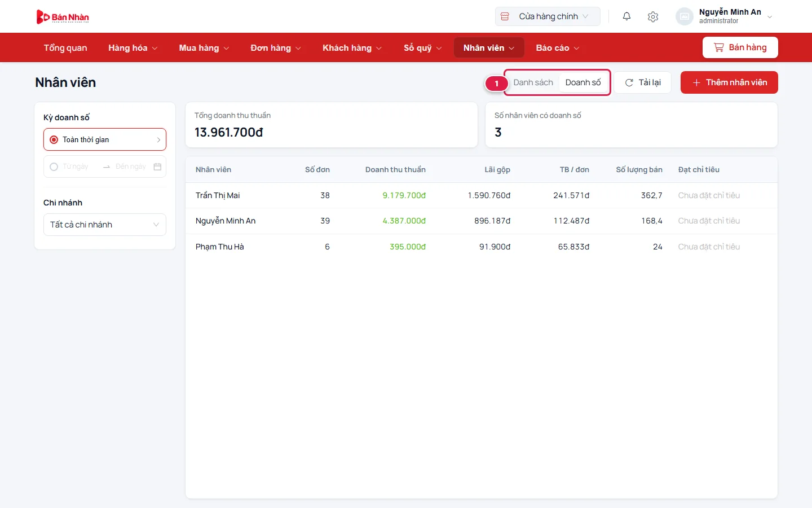Click the Số đơn column header

pos(317,169)
